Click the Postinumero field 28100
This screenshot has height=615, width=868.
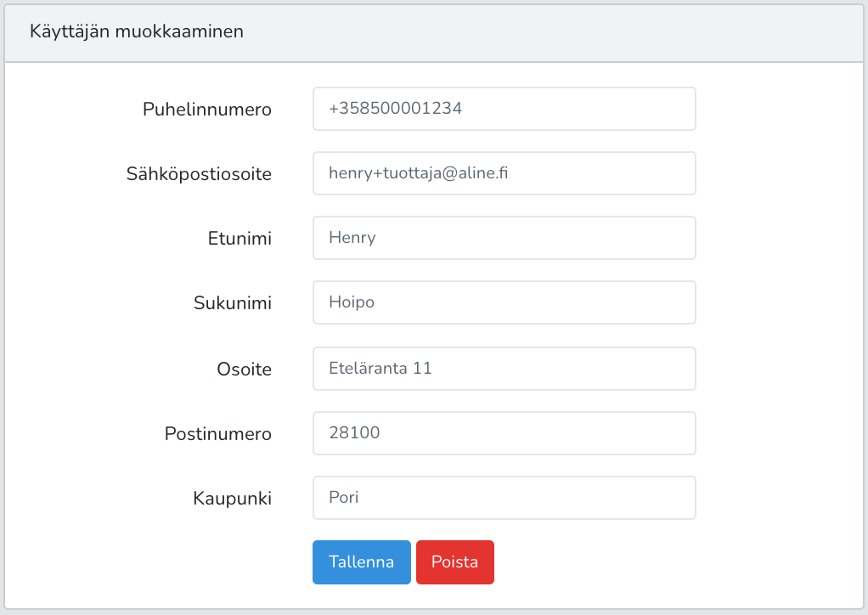click(504, 433)
